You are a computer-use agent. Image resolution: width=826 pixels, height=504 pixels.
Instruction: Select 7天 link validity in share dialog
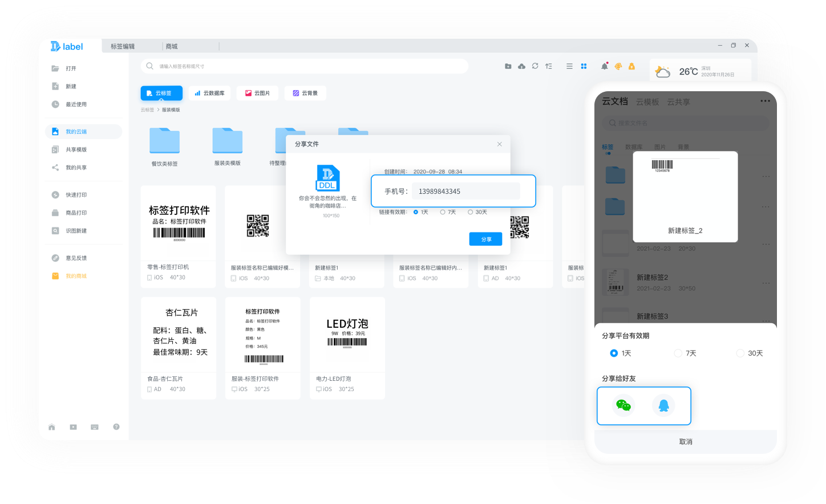coord(448,212)
